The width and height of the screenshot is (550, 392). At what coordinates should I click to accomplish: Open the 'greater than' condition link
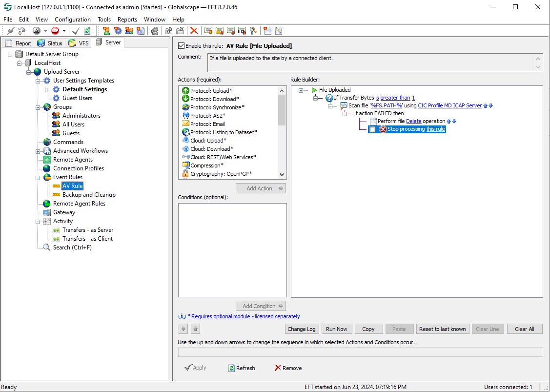click(x=395, y=98)
